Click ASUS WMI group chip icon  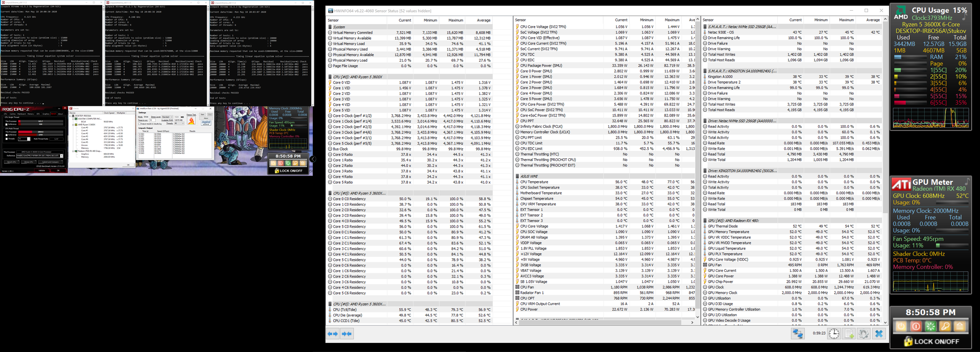coord(517,176)
